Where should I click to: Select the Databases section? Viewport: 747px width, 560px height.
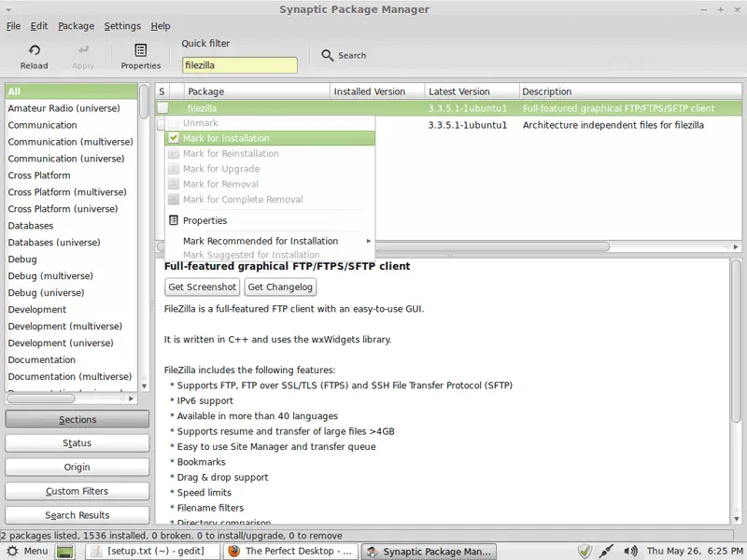click(x=72, y=226)
